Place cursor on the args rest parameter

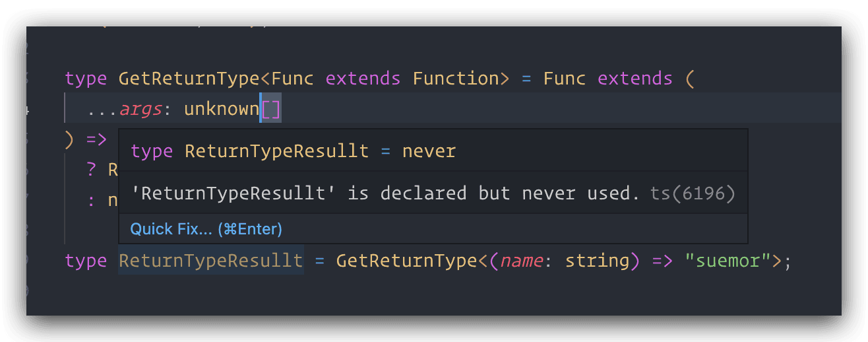coord(140,110)
